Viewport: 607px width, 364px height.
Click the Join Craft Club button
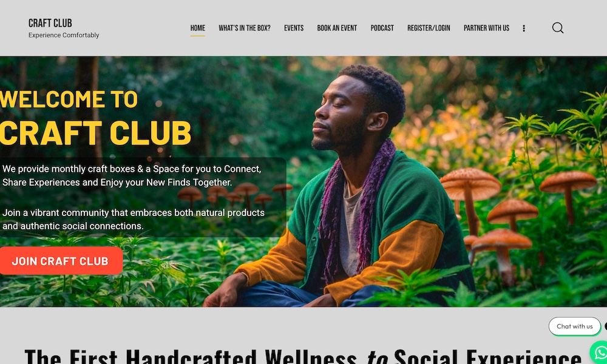click(x=61, y=261)
